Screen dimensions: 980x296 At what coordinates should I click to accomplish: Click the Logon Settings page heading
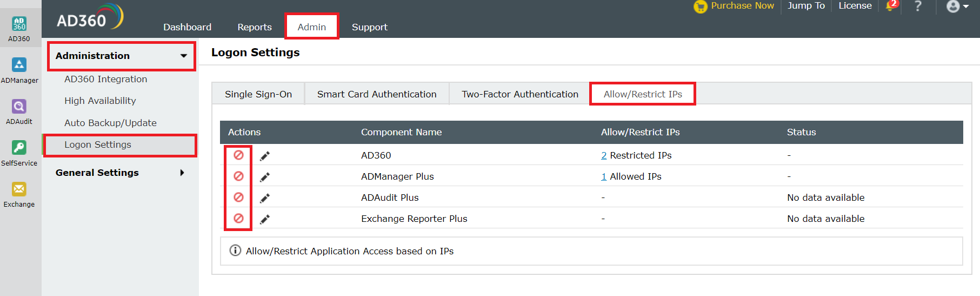point(255,52)
